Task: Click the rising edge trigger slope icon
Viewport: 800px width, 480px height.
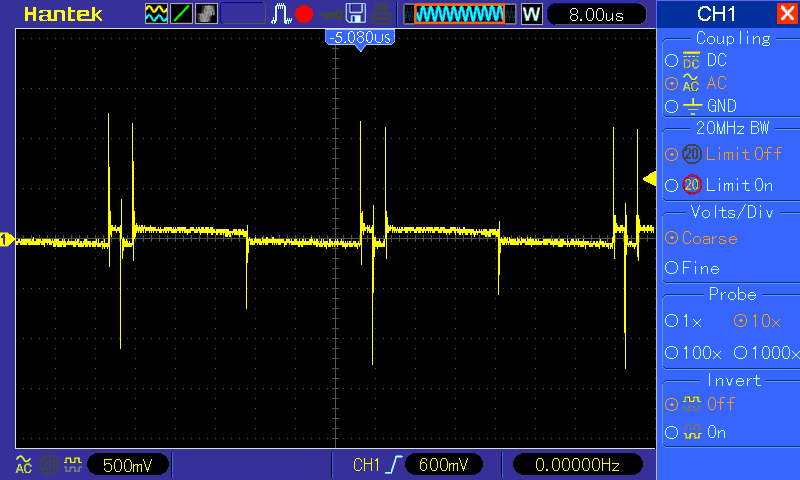Action: 394,465
